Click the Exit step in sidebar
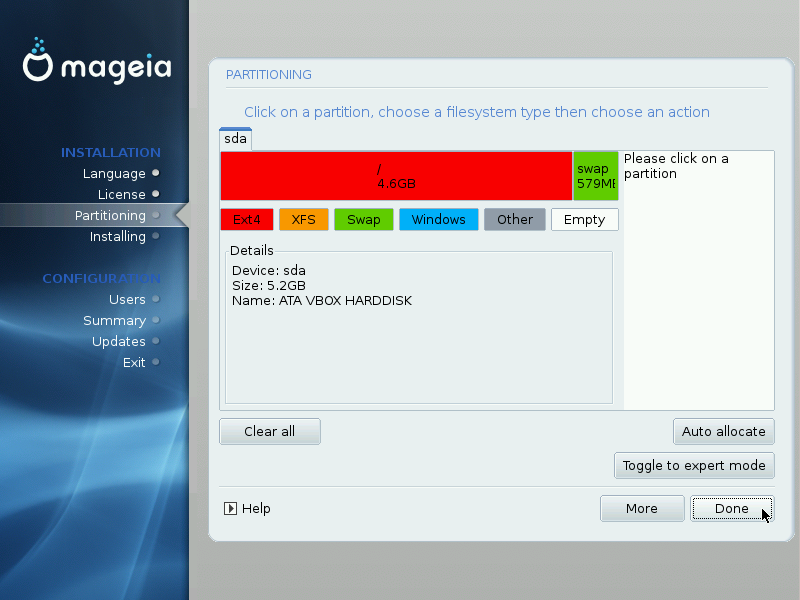The image size is (800, 600). tap(134, 362)
